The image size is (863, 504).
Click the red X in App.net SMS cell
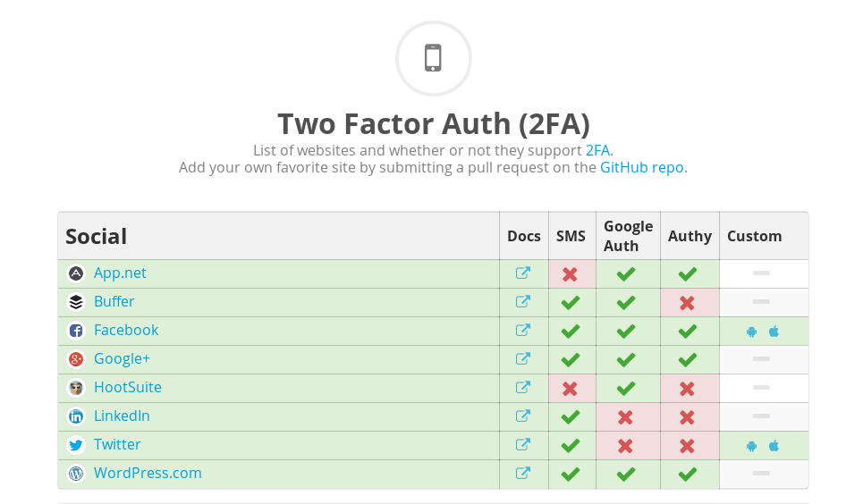[x=571, y=274]
